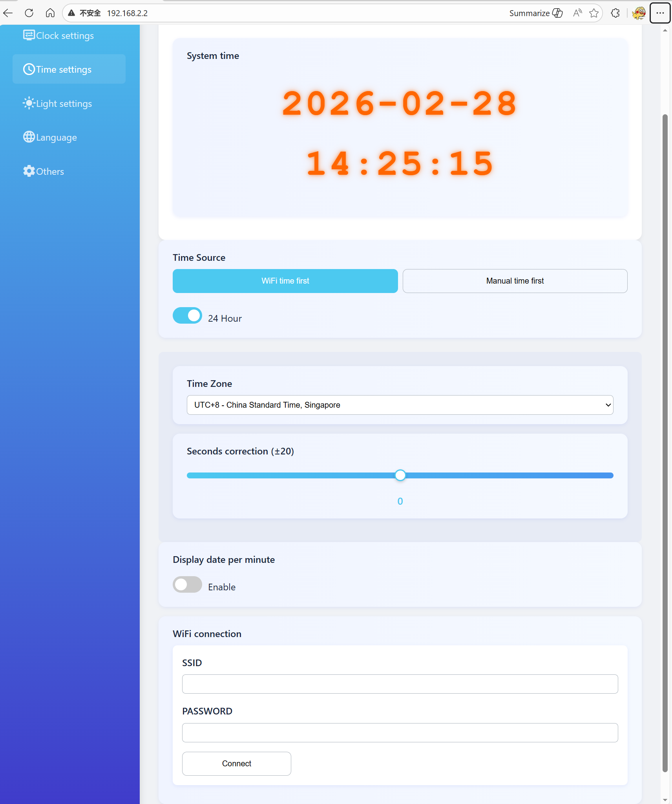Add page to favorites star icon
Viewport: 672px width, 804px height.
point(594,13)
